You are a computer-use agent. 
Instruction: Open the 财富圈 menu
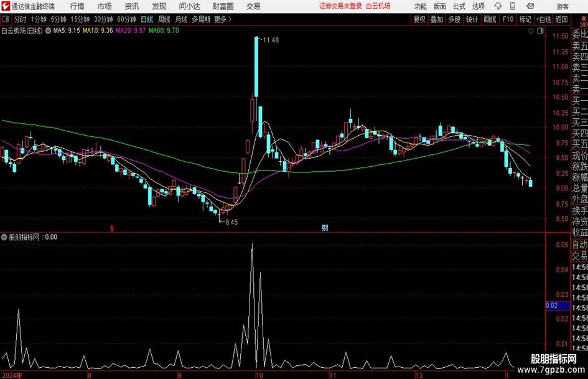tap(223, 6)
